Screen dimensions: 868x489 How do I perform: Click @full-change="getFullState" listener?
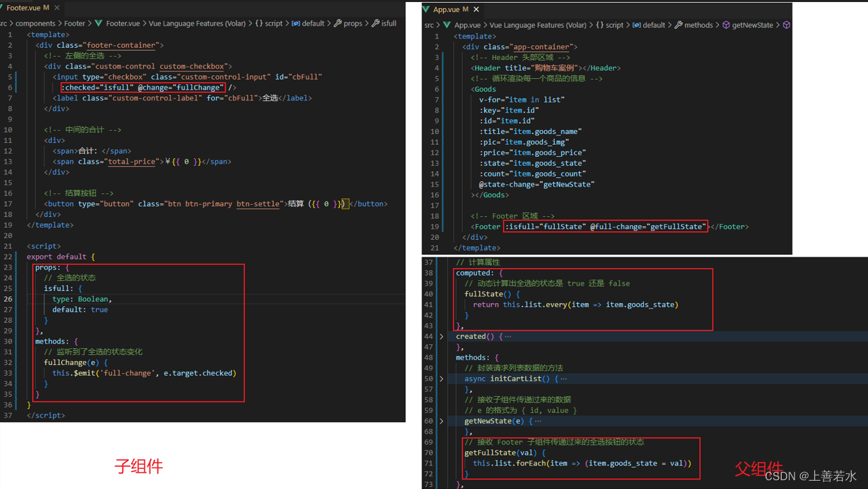[648, 227]
